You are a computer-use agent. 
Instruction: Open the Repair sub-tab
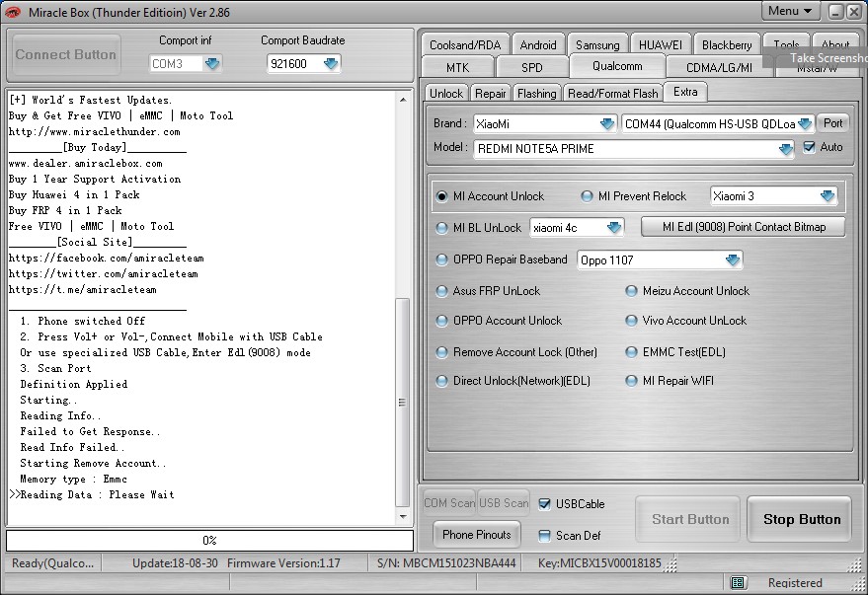(x=491, y=94)
